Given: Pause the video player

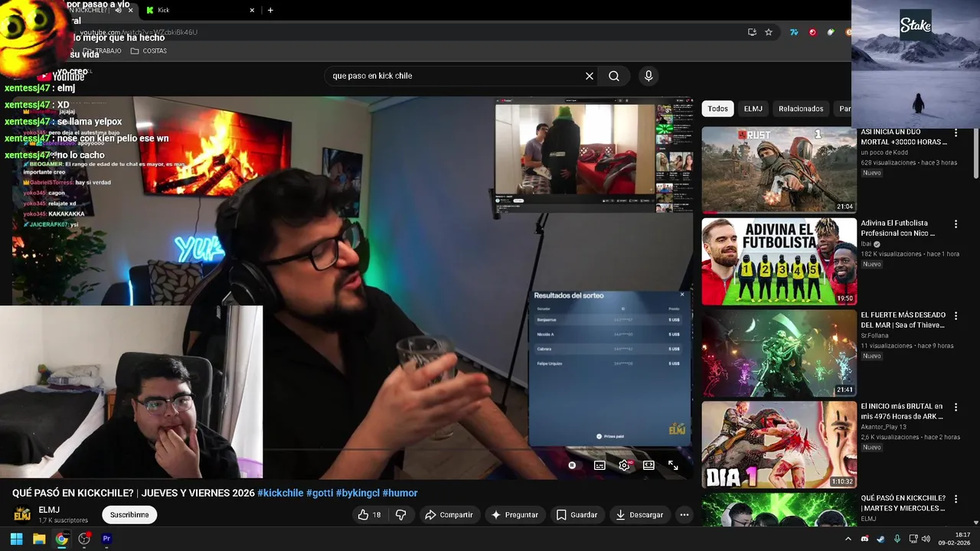Looking at the screenshot, I should [x=572, y=465].
